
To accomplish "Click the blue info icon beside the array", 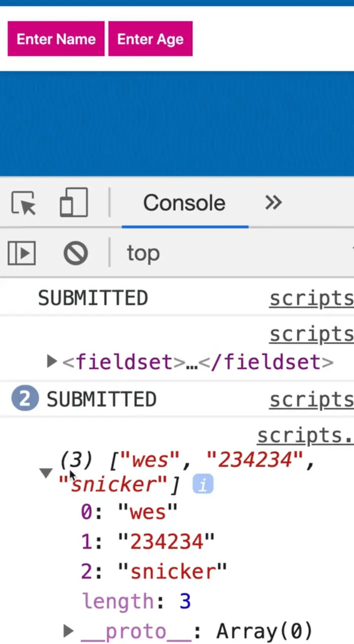I will tap(203, 484).
